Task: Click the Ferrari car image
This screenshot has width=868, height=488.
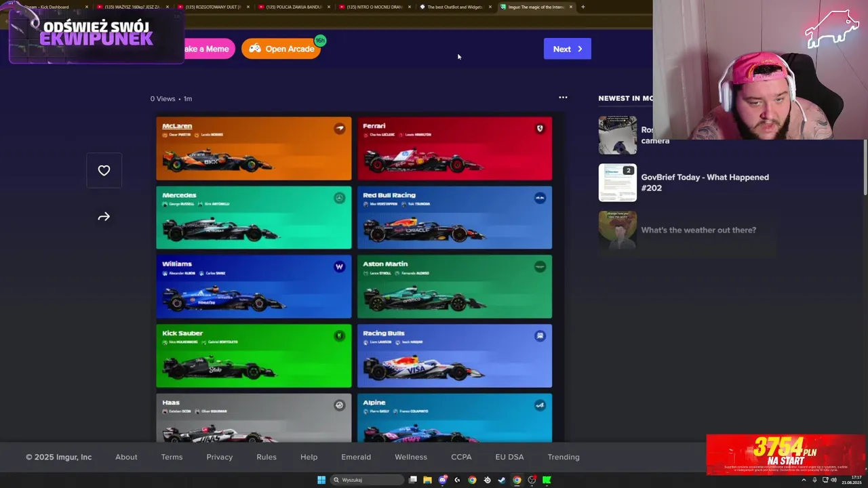Action: [x=423, y=160]
